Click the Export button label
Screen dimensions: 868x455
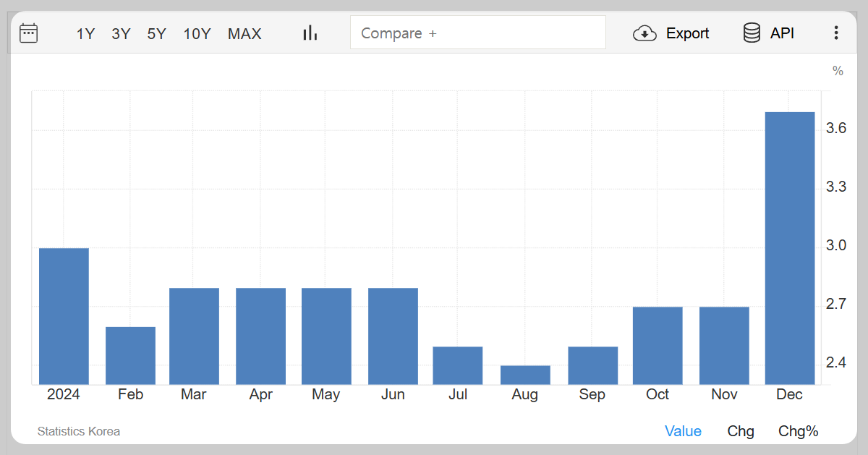coord(687,33)
